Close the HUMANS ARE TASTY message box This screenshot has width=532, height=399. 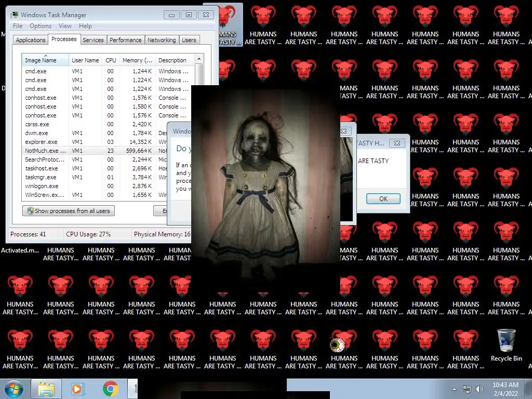pyautogui.click(x=397, y=143)
